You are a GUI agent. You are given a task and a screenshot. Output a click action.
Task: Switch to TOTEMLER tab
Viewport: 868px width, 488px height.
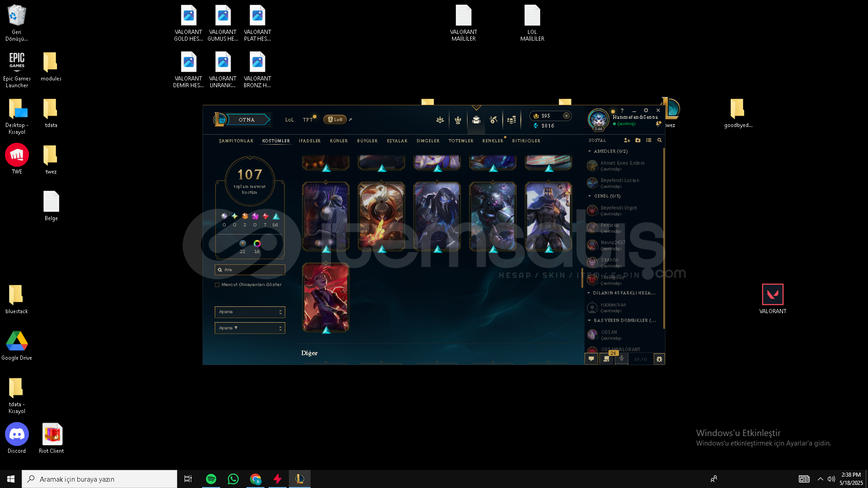coord(461,141)
